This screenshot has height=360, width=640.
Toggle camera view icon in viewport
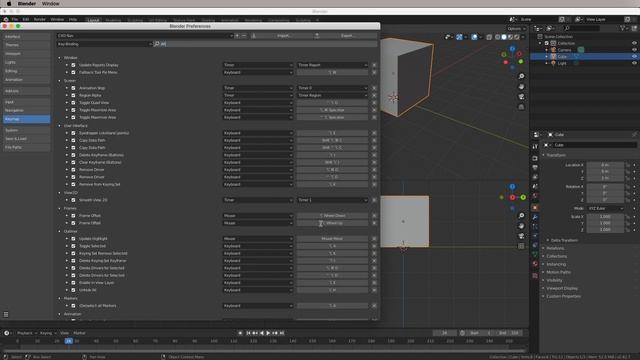tap(521, 97)
